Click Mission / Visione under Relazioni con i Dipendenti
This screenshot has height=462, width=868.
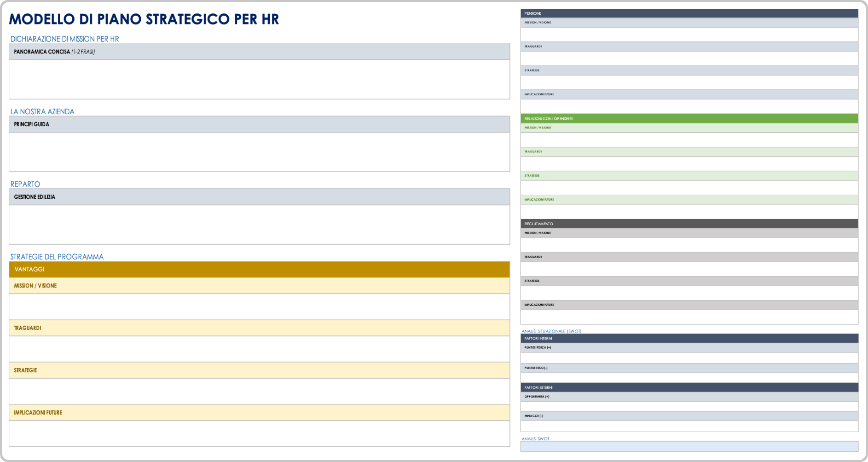538,128
